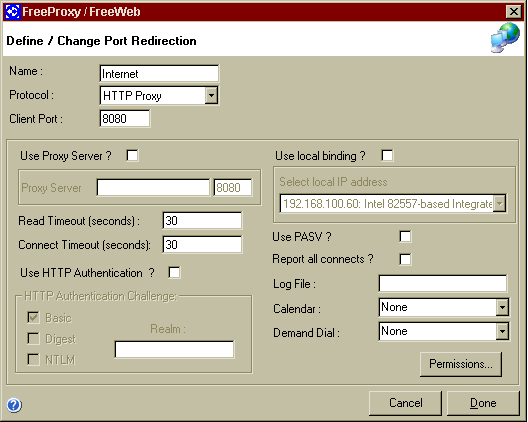Image resolution: width=528 pixels, height=422 pixels.
Task: Enable Report all connects checkbox
Action: click(x=405, y=259)
